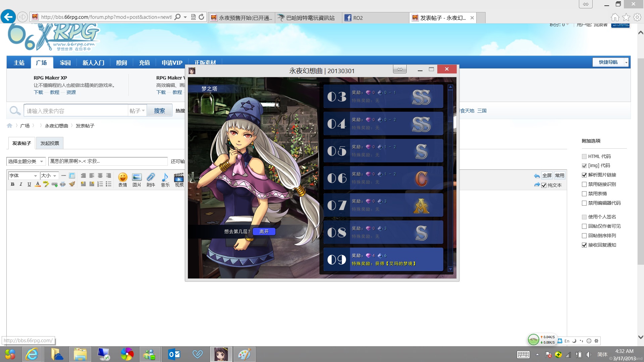Insert an ordered numbered list
The height and width of the screenshot is (362, 644).
[100, 184]
